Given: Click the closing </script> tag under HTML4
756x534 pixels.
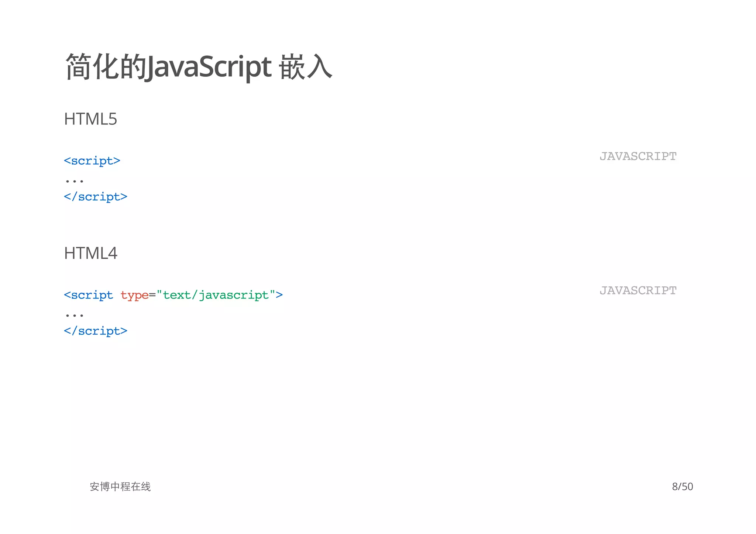Looking at the screenshot, I should point(95,331).
